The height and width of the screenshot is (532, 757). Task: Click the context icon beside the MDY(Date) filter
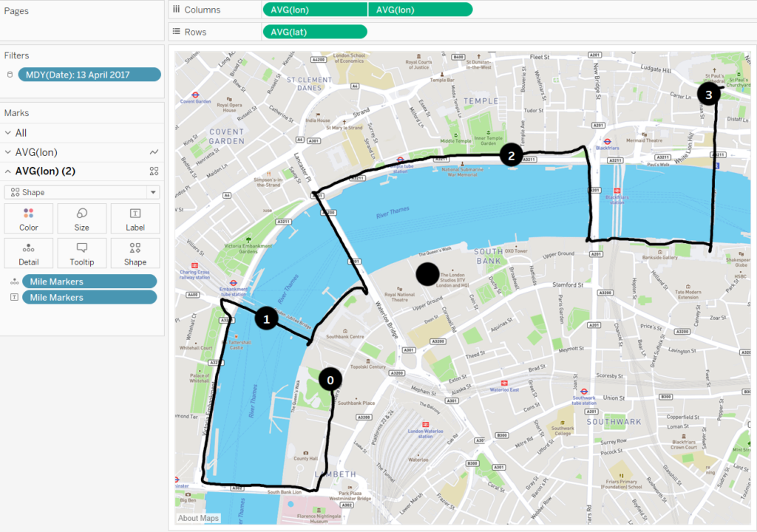pos(10,75)
